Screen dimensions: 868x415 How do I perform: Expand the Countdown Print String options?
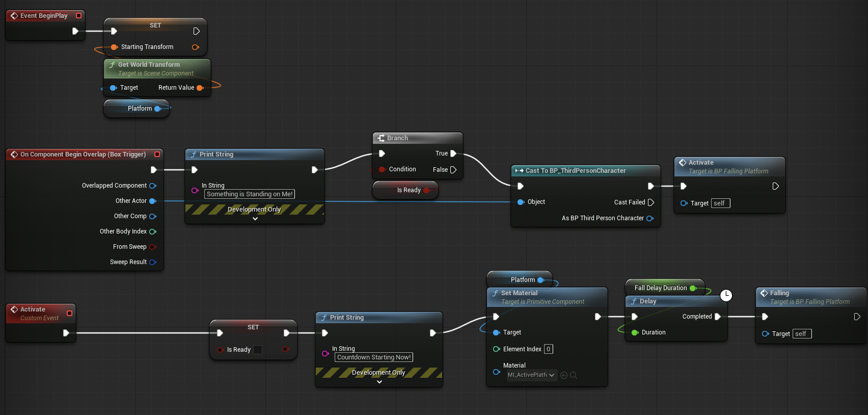coord(379,382)
